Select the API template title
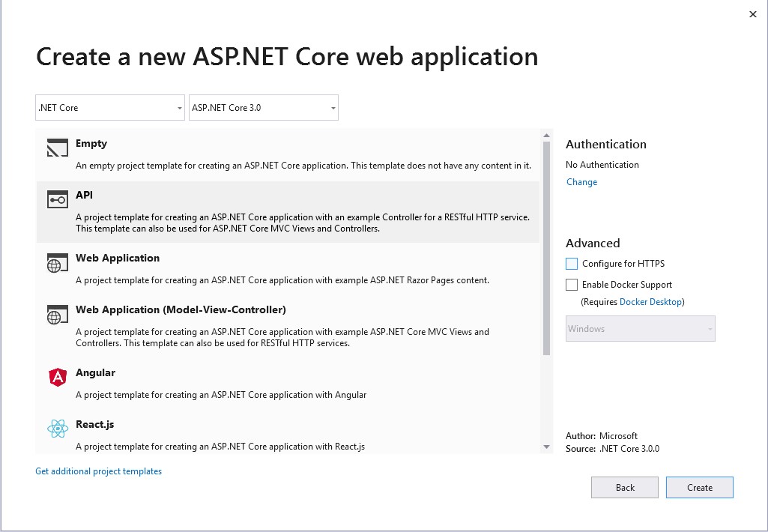The height and width of the screenshot is (532, 768). (x=84, y=195)
